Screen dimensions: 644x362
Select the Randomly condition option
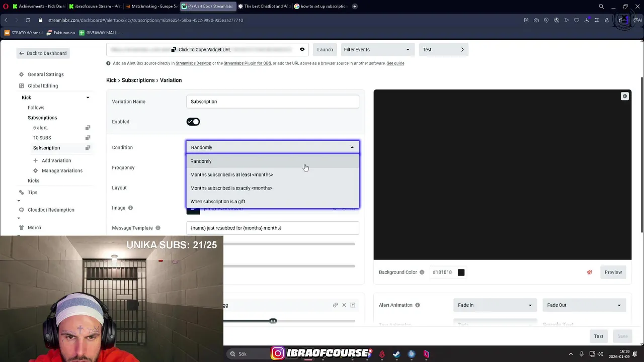[x=273, y=161]
